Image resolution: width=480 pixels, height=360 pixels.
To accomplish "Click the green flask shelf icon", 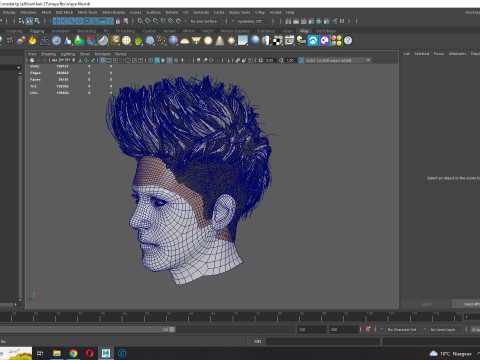I will tap(79, 41).
